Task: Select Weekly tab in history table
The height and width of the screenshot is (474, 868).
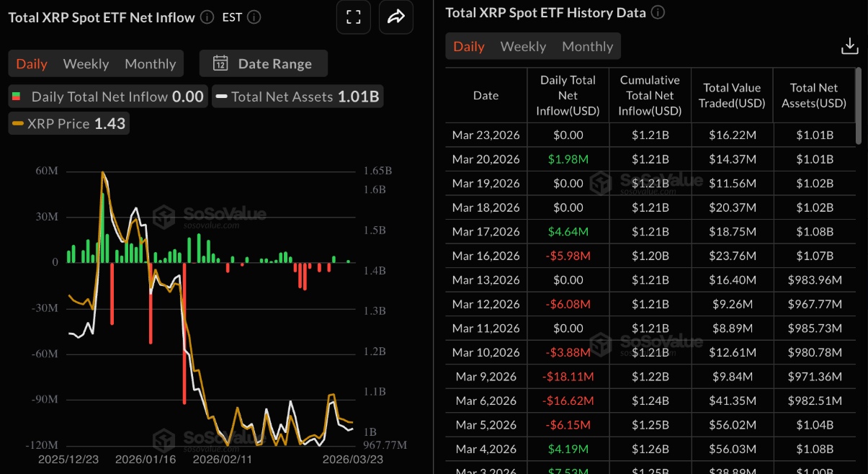Action: (x=523, y=46)
